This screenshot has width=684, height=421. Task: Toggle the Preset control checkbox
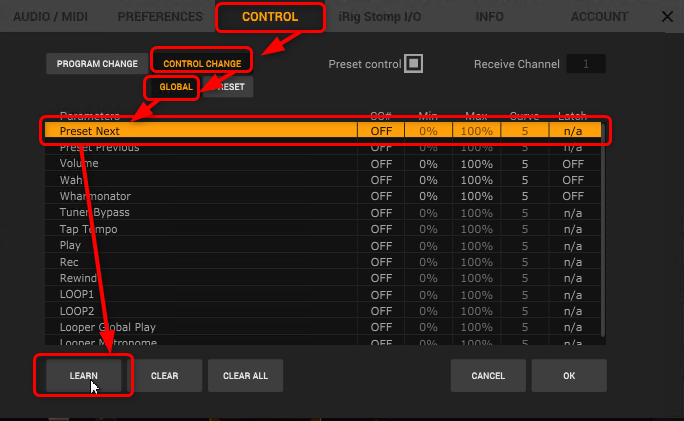(414, 63)
